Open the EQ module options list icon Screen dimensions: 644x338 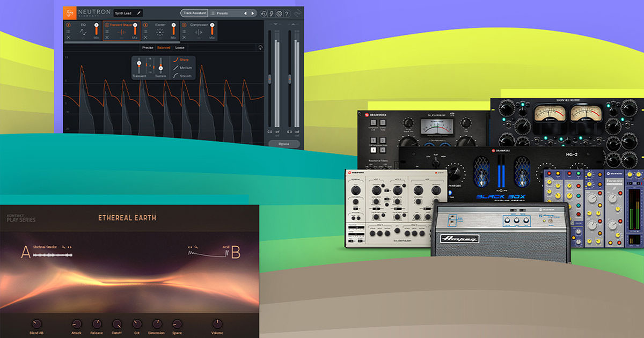click(68, 32)
